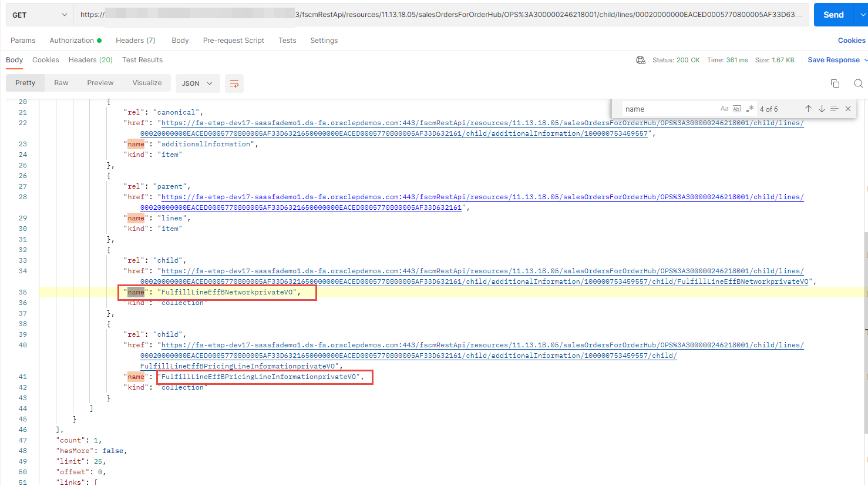The width and height of the screenshot is (868, 486).
Task: Click the find input containing 'name'
Action: [669, 109]
